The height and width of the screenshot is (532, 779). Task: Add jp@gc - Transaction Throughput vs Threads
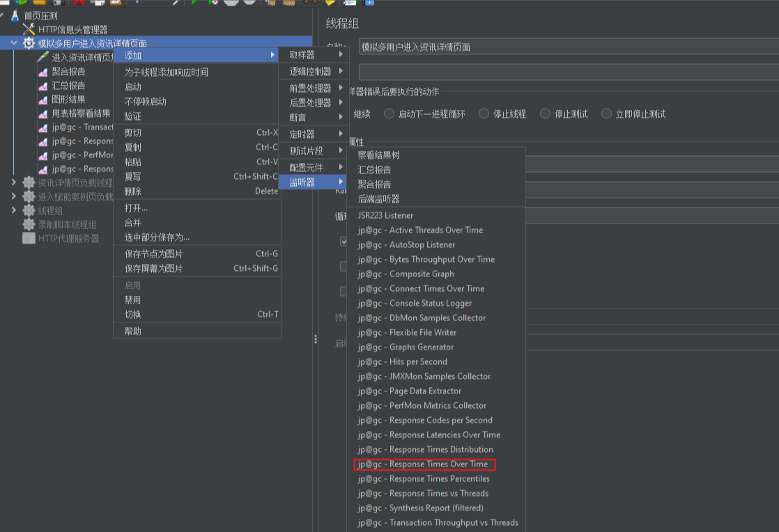pos(436,522)
